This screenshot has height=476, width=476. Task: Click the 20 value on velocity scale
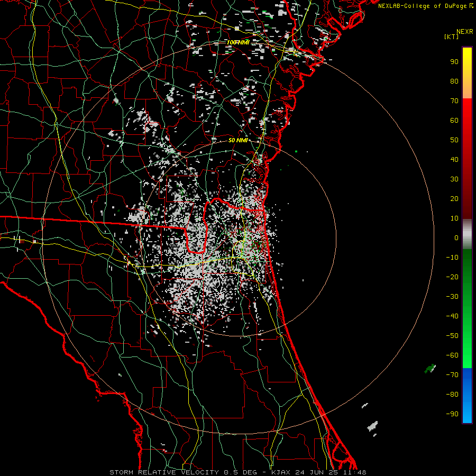(454, 199)
